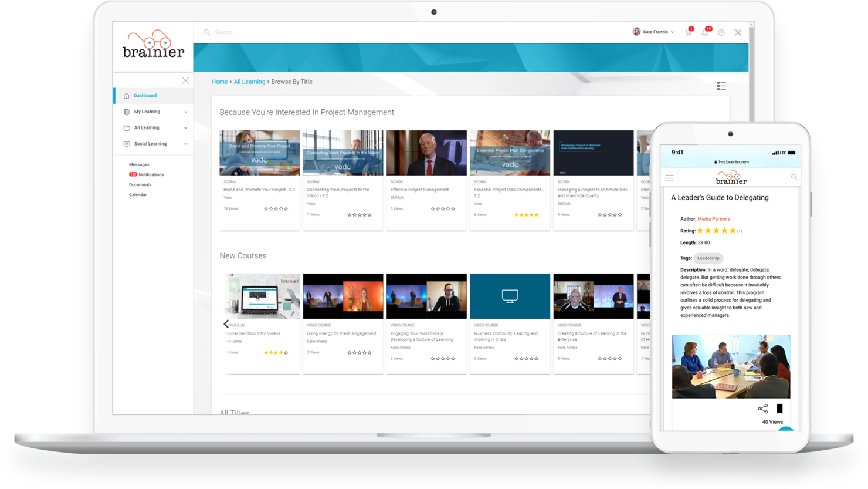Expand the All Learning section
The width and height of the screenshot is (868, 489).
coord(146,127)
